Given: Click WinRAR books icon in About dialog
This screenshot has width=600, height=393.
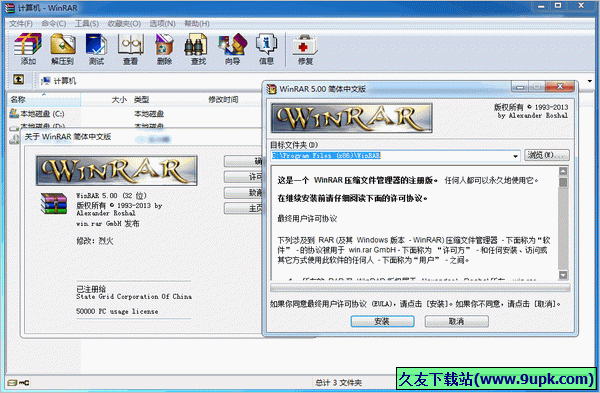Looking at the screenshot, I should pyautogui.click(x=54, y=203).
